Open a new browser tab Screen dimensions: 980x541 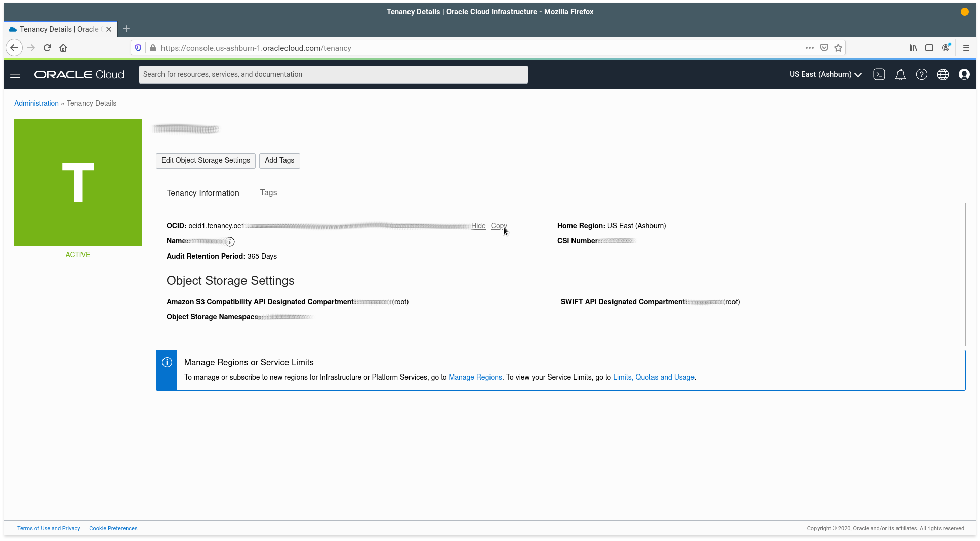(x=126, y=29)
